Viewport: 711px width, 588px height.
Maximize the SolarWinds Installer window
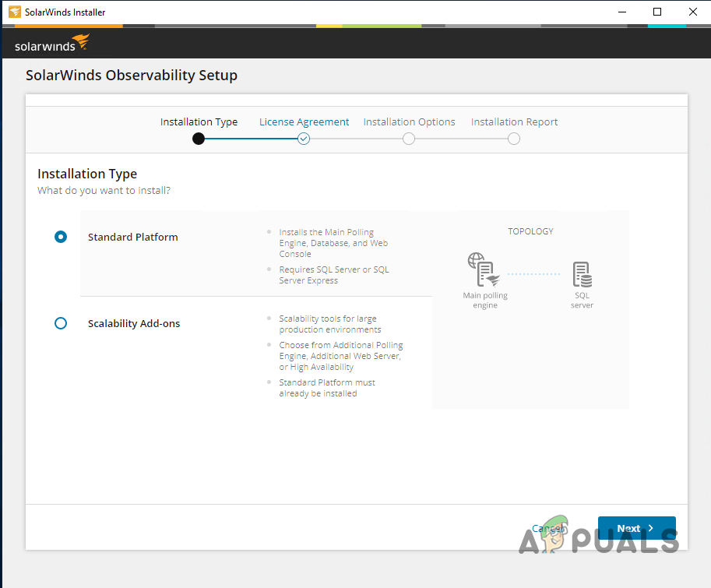coord(657,12)
